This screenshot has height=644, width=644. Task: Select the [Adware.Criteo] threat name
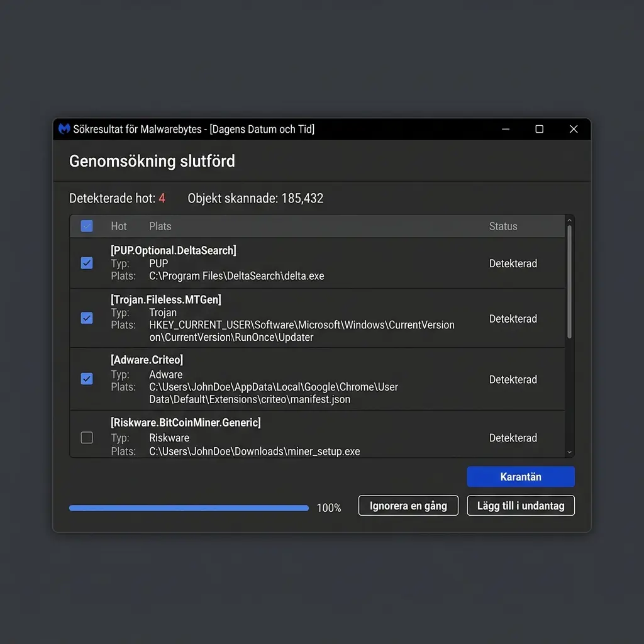tap(147, 360)
